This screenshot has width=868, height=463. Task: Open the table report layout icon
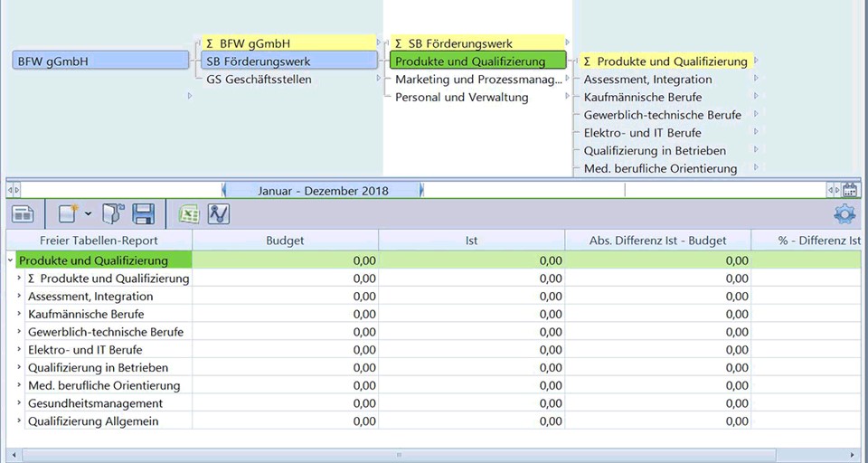click(x=23, y=214)
